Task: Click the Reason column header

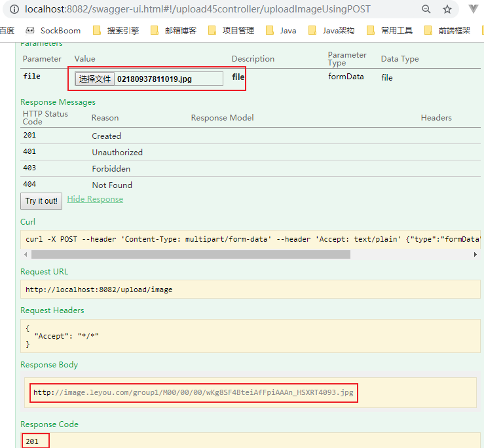Action: (x=105, y=118)
